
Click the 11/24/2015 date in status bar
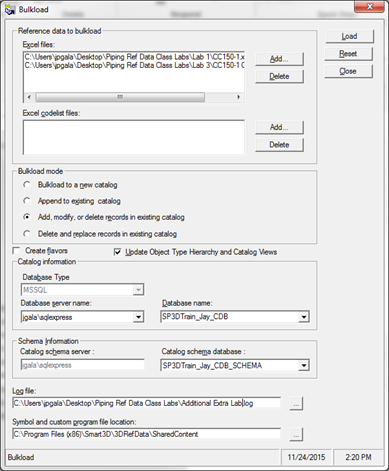[306, 457]
